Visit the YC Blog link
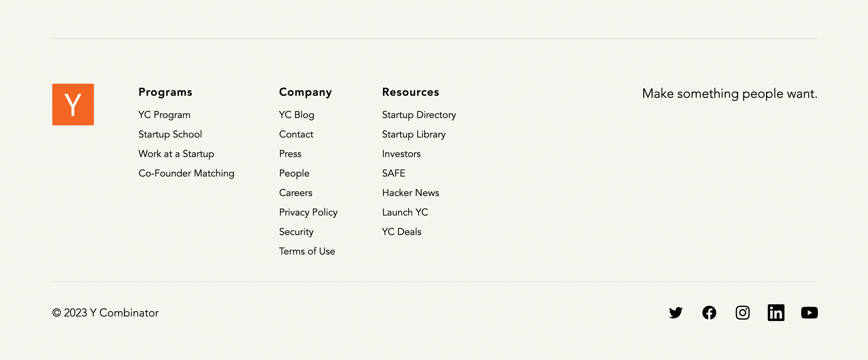Viewport: 868px width, 360px height. point(297,115)
